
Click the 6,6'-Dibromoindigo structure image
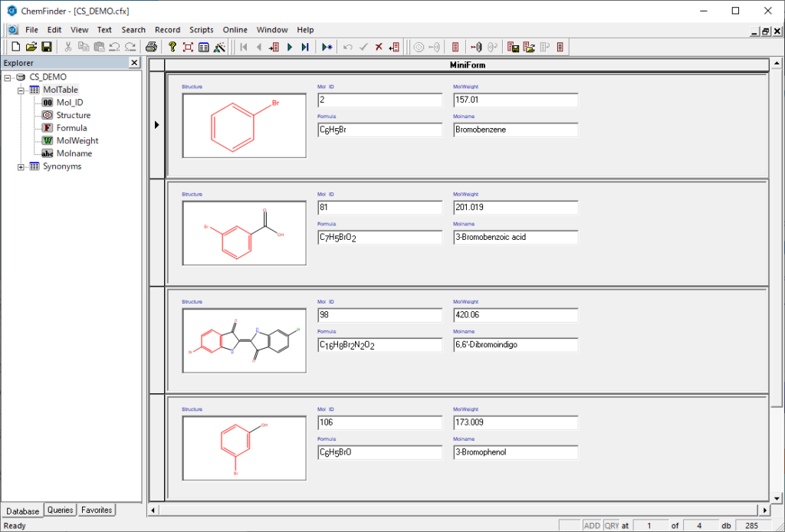click(244, 341)
